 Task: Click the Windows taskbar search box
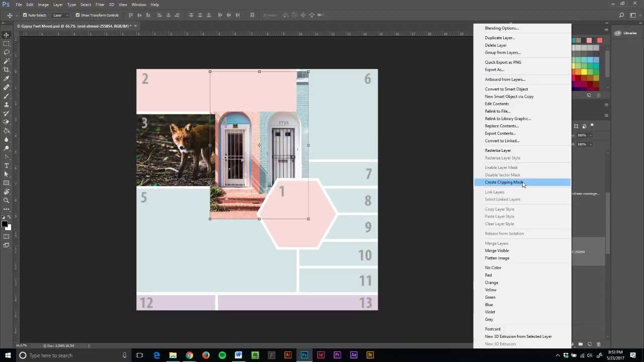(73, 355)
